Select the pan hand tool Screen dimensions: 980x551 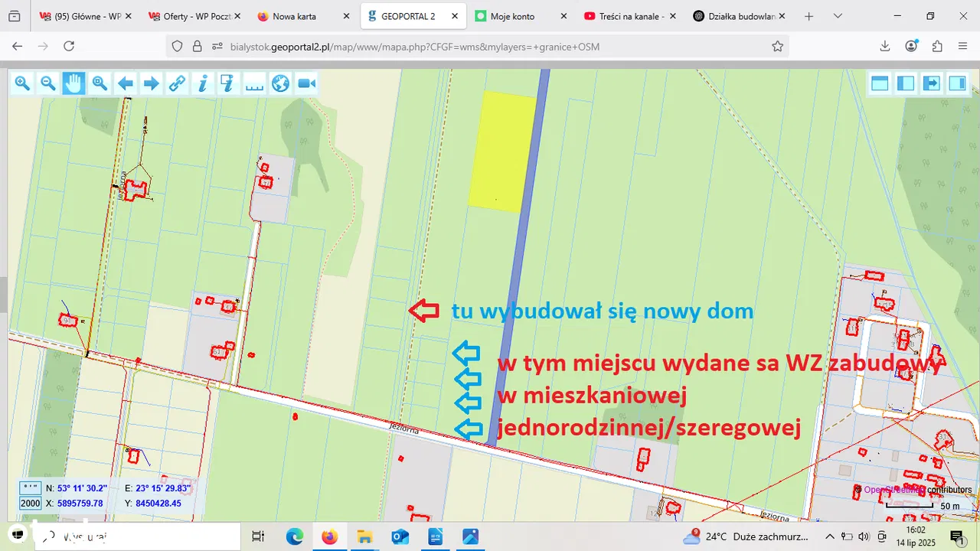pyautogui.click(x=73, y=83)
